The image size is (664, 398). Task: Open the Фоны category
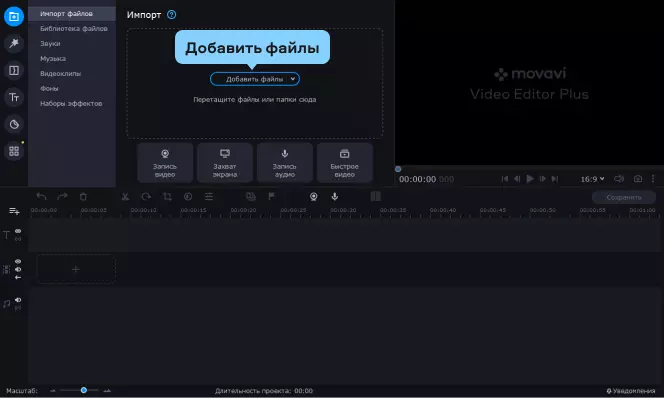click(49, 88)
